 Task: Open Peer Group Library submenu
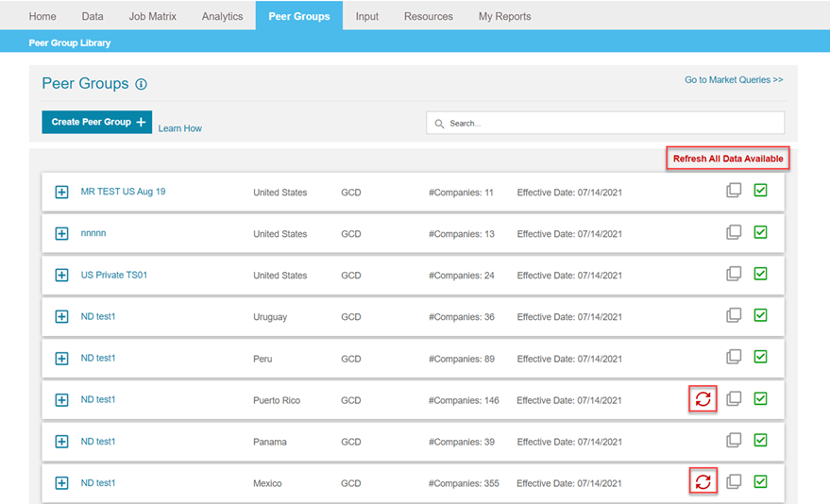(70, 42)
